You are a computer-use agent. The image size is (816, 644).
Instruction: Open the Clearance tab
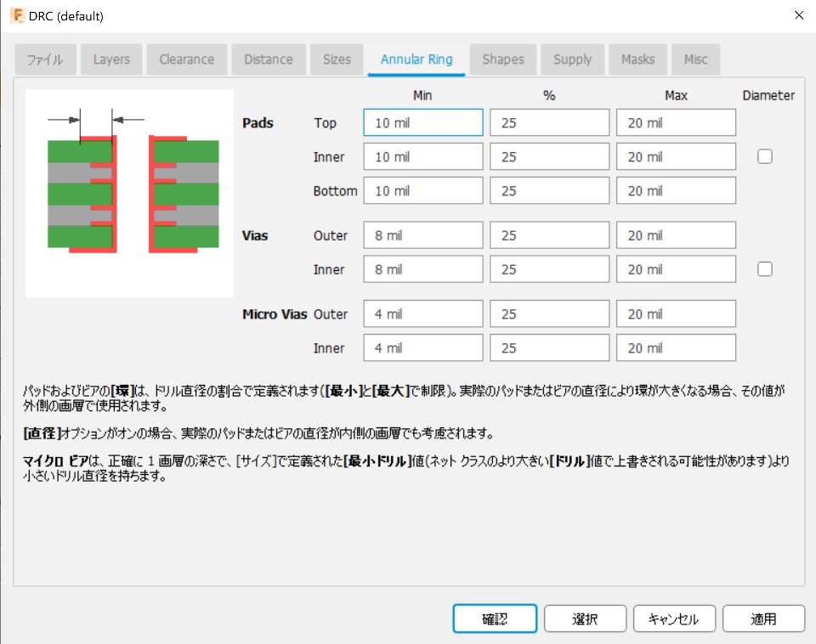(x=186, y=59)
